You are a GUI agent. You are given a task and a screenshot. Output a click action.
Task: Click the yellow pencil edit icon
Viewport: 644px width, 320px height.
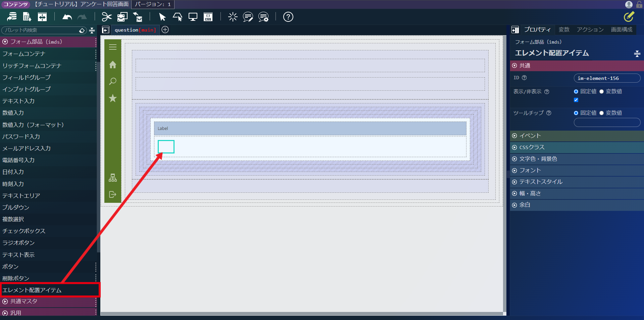pos(629,16)
